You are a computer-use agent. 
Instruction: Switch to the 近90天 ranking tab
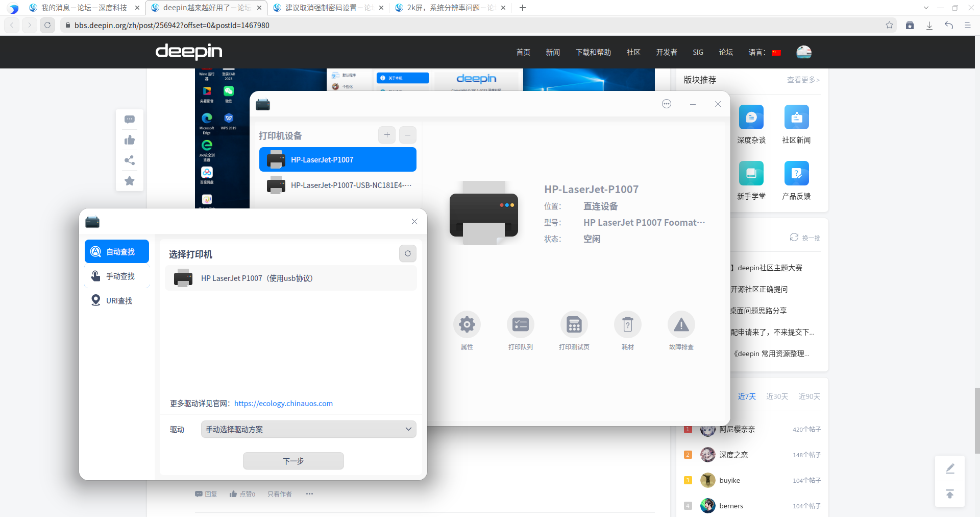coord(809,396)
